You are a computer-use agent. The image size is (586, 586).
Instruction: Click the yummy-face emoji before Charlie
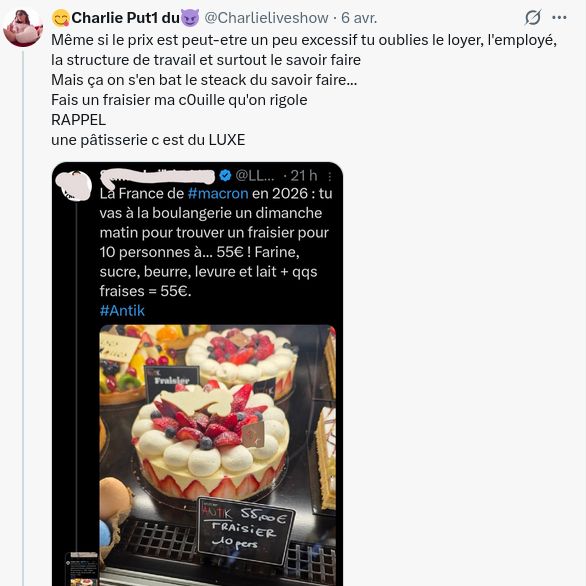point(61,18)
